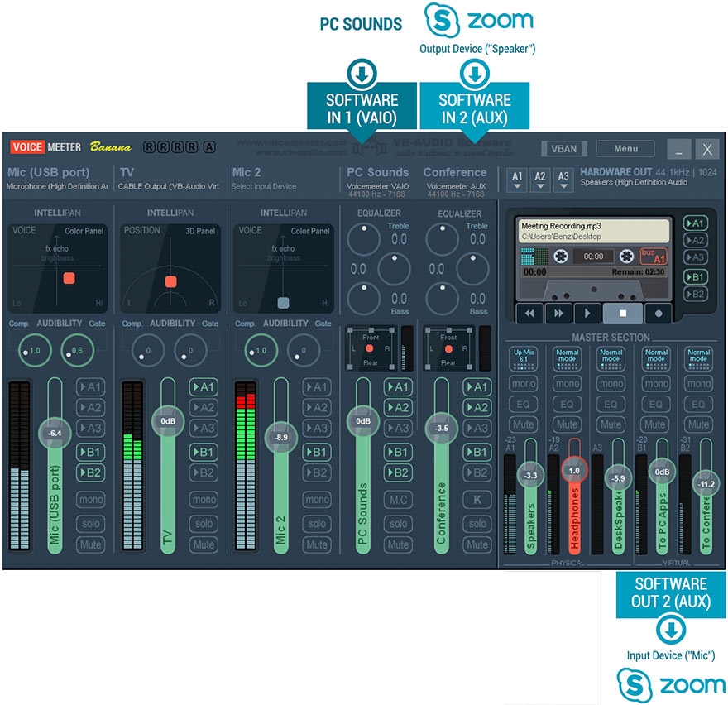The image size is (728, 705).
Task: Click the PC Sounds Treble equalizer knob
Action: (x=363, y=239)
